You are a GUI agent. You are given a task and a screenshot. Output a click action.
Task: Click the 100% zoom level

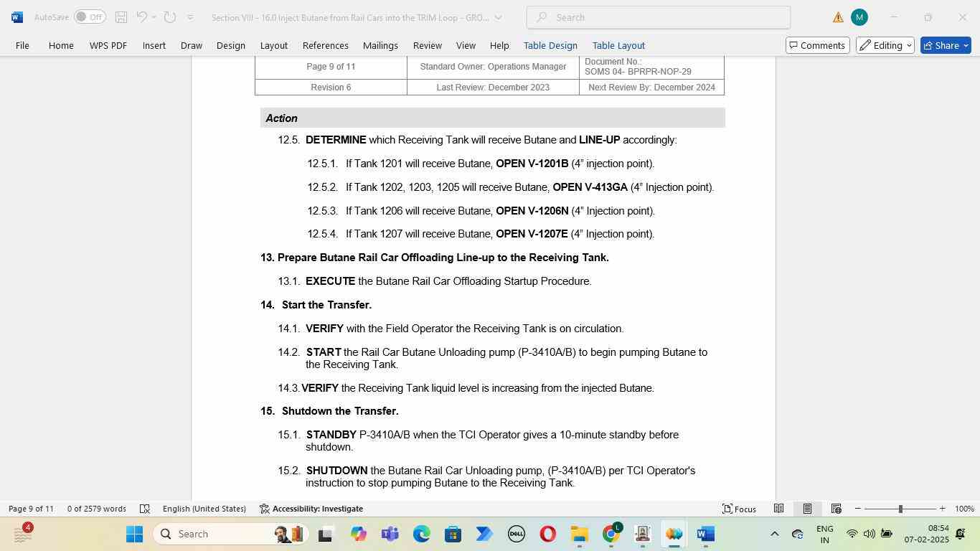(x=964, y=509)
